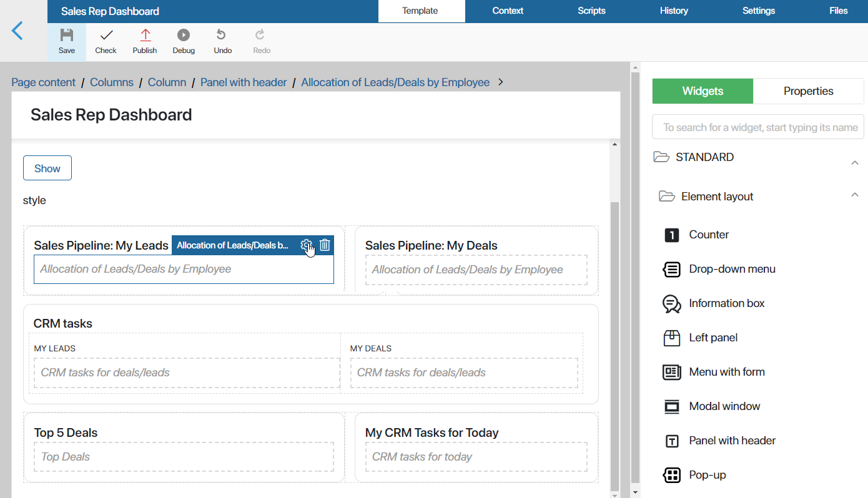Open the Context tab
Screen dimensions: 868x498
pyautogui.click(x=508, y=11)
